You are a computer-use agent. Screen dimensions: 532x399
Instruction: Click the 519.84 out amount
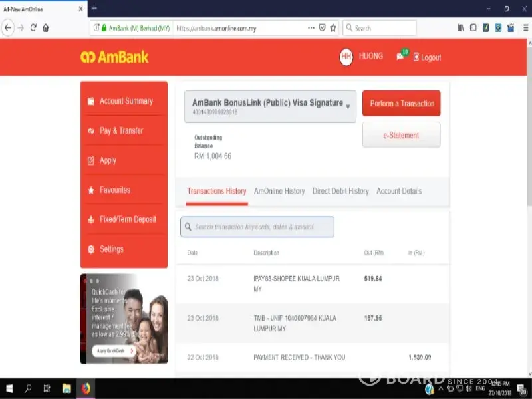click(373, 279)
